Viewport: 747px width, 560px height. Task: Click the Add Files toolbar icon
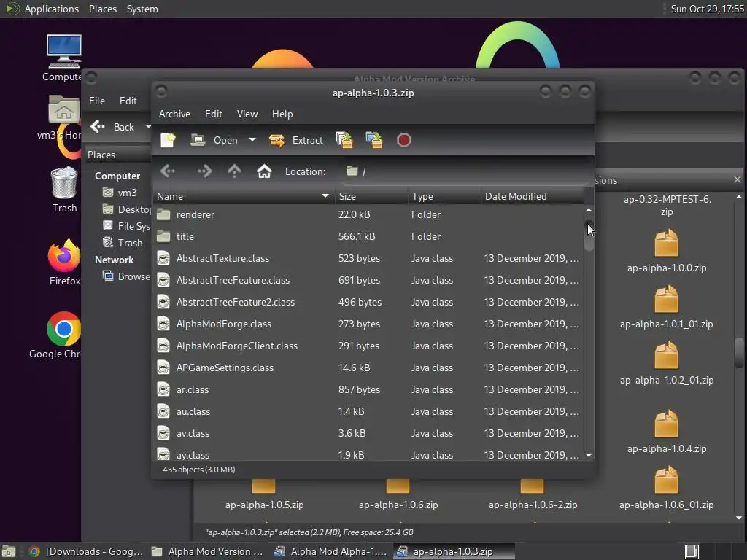pyautogui.click(x=344, y=140)
